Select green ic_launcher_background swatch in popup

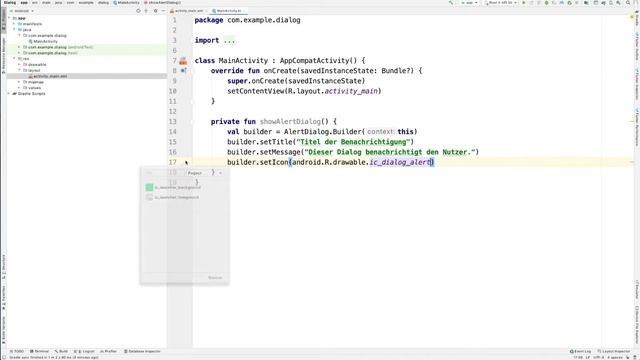pyautogui.click(x=149, y=187)
